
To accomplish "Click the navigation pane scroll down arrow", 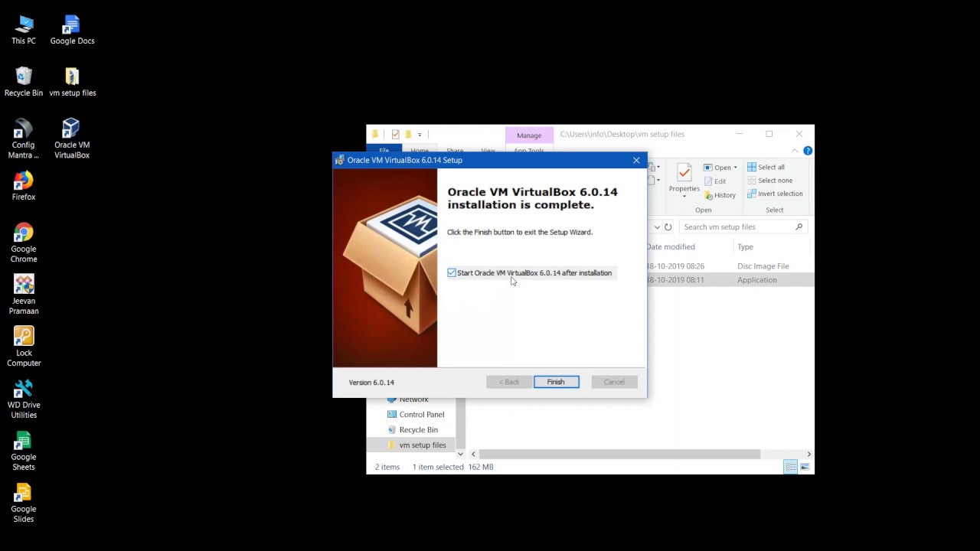I will coord(460,455).
